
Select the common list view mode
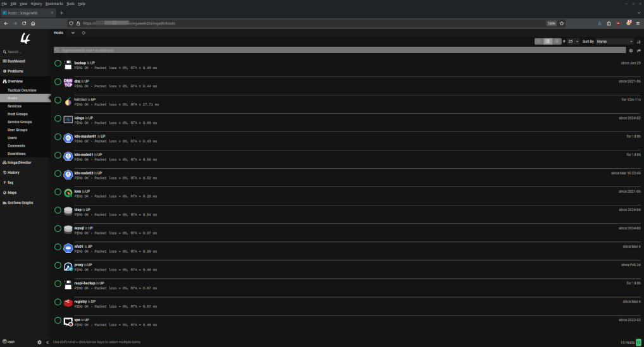[x=548, y=41]
